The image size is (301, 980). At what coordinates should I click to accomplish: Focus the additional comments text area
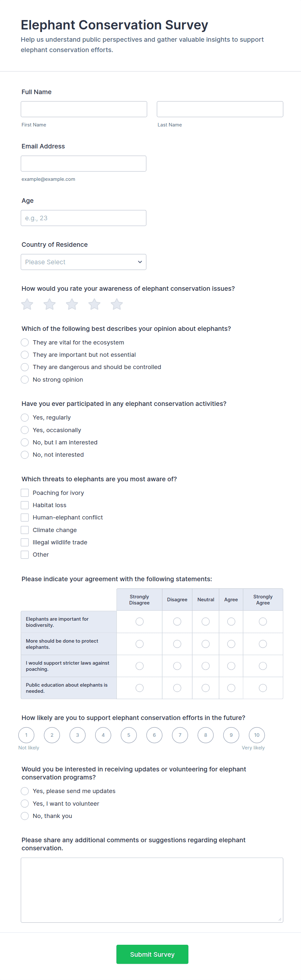152,890
